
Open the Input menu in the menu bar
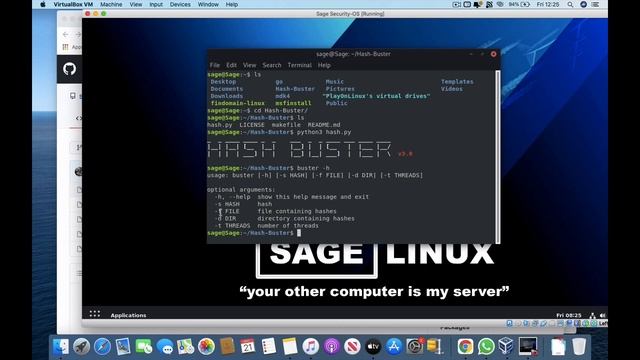[156, 4]
